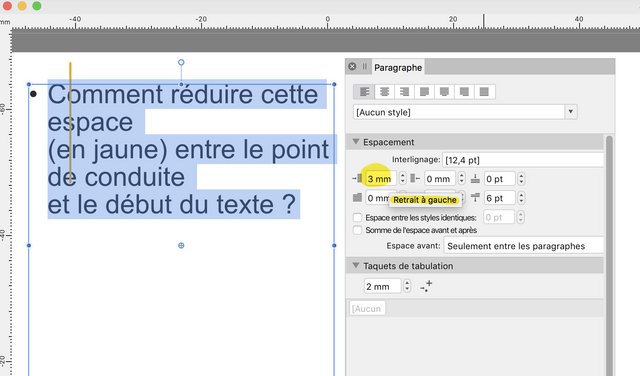
Task: Click the [Aucun style] paragraph style box
Action: (459, 112)
